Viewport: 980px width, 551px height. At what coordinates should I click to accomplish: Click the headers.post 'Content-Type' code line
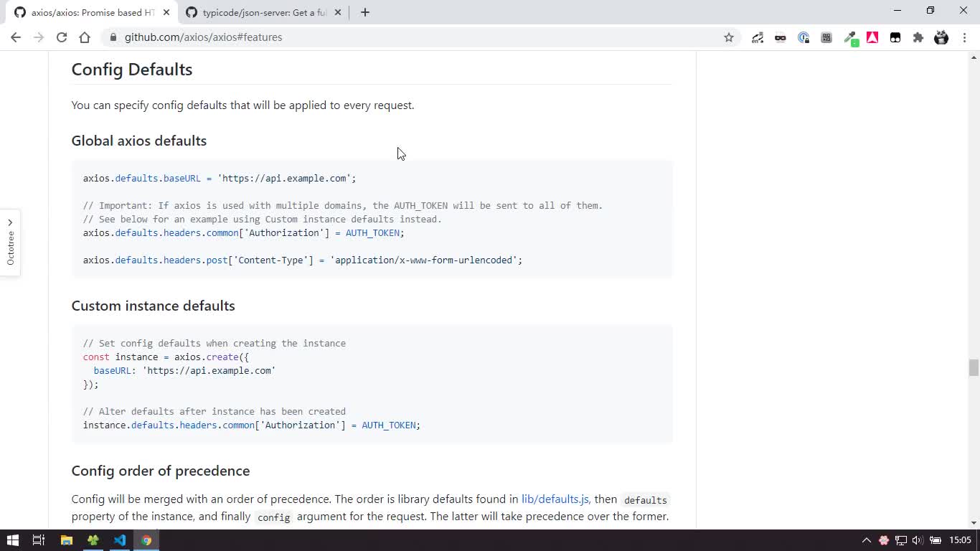click(303, 260)
